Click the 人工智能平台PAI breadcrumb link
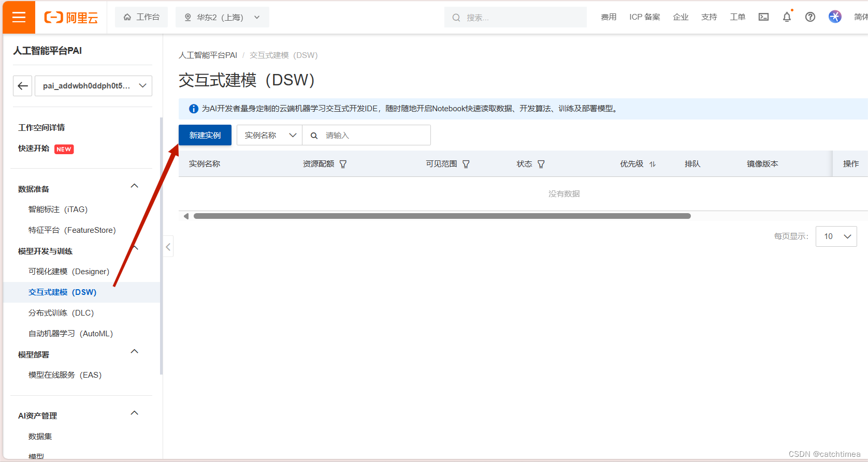This screenshot has width=868, height=462. click(208, 55)
